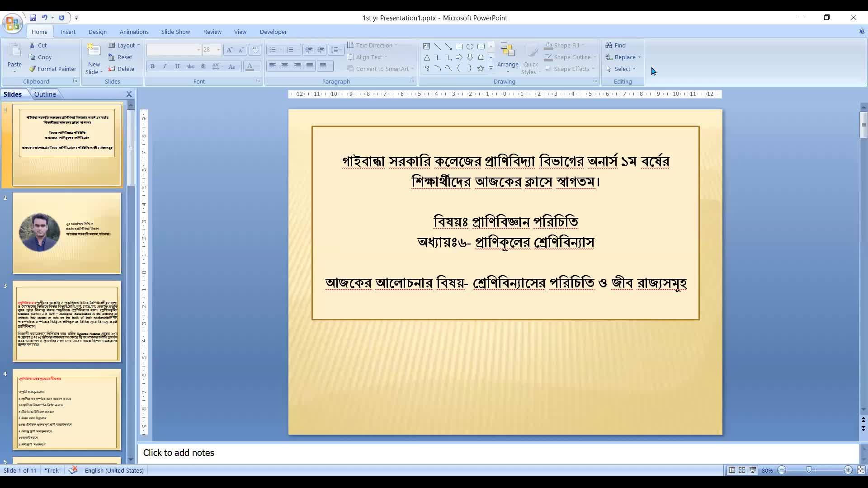Fit slide to current window
The height and width of the screenshot is (488, 868).
pos(861,470)
